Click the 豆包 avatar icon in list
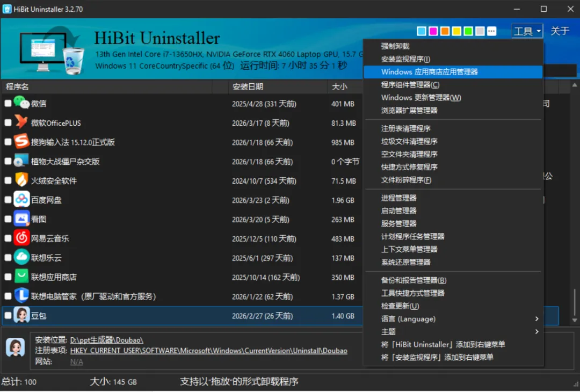 [21, 315]
